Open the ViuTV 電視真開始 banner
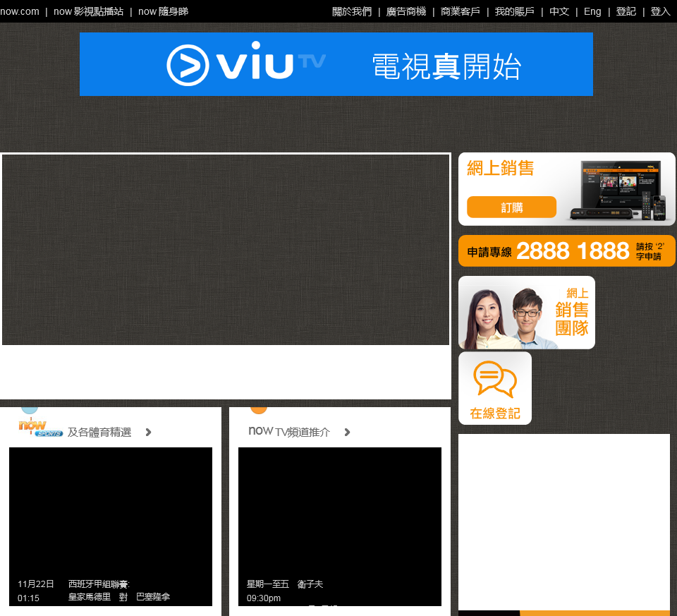Image resolution: width=677 pixels, height=616 pixels. pos(336,64)
